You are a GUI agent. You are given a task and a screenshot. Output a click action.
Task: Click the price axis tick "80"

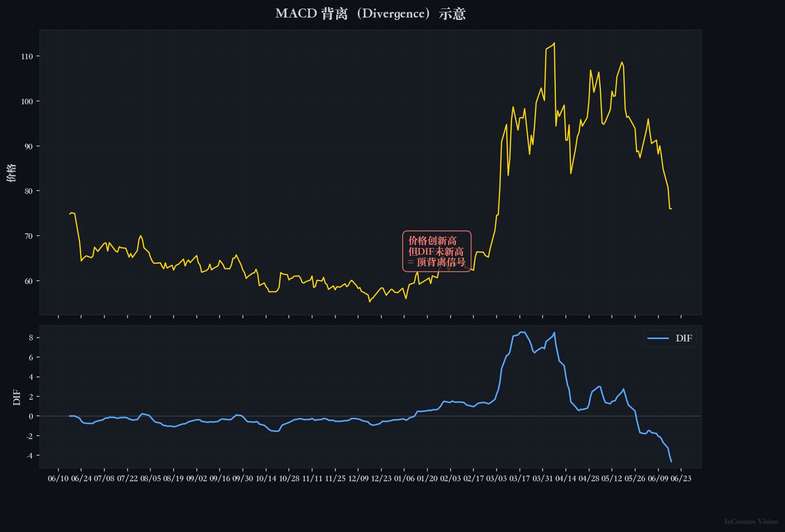point(29,191)
